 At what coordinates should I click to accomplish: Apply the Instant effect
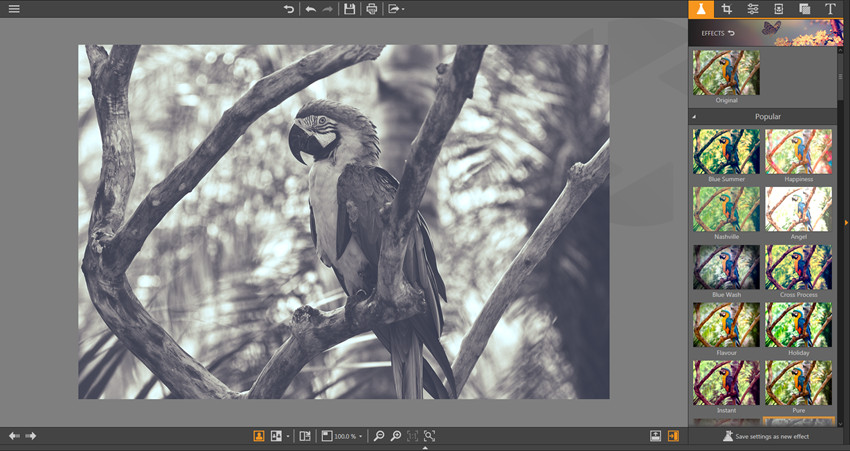[726, 383]
